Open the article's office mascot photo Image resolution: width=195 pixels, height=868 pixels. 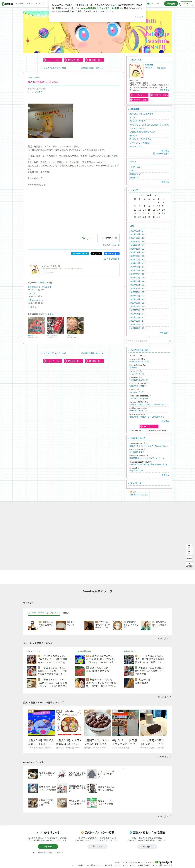(x=50, y=121)
